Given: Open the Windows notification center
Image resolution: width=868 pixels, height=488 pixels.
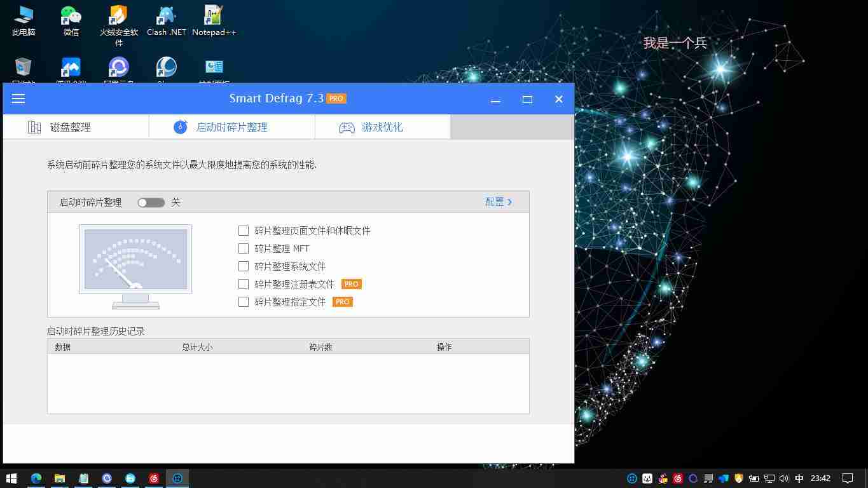Looking at the screenshot, I should pos(848,478).
